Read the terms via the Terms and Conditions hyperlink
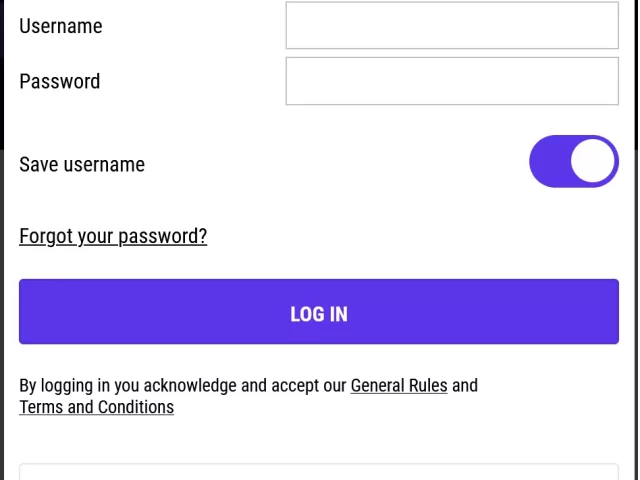The width and height of the screenshot is (640, 480). coord(97,407)
